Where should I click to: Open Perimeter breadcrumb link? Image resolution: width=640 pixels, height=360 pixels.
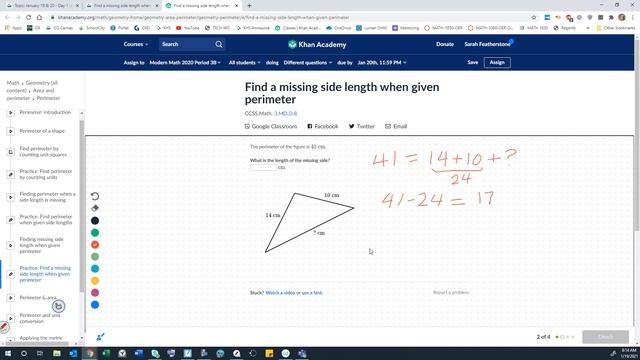[48, 98]
